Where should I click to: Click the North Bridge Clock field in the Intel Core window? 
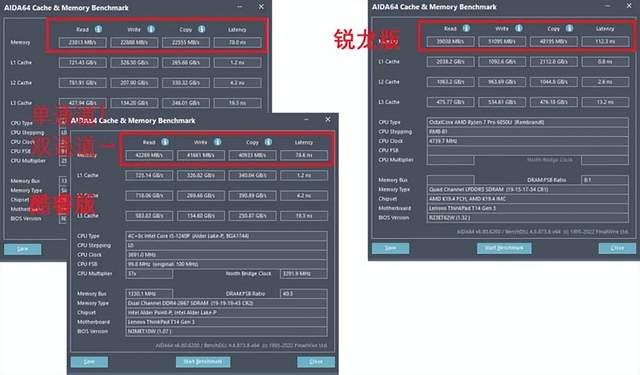[x=304, y=274]
